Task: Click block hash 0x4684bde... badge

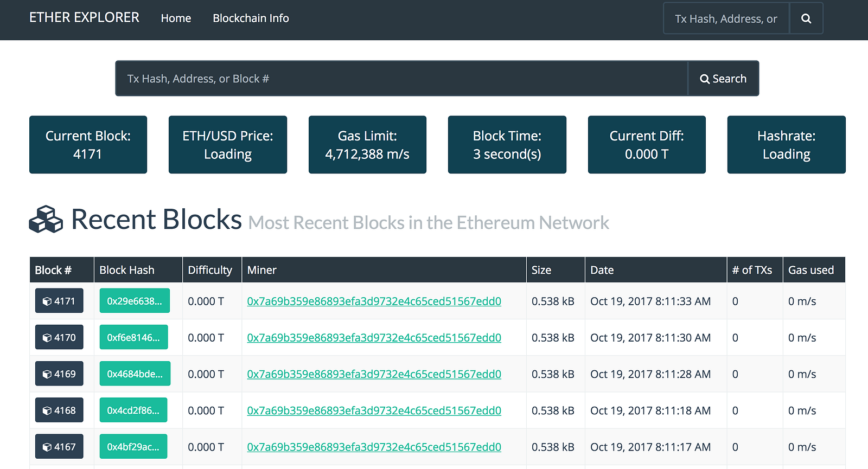Action: (135, 374)
